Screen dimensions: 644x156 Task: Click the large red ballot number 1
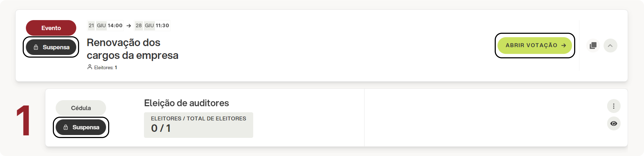(24, 121)
